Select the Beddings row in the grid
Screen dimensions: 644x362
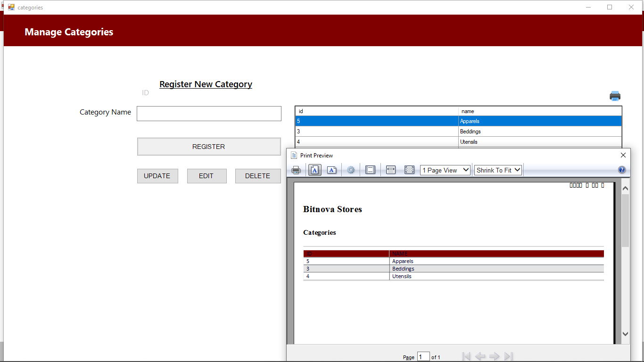(x=377, y=132)
